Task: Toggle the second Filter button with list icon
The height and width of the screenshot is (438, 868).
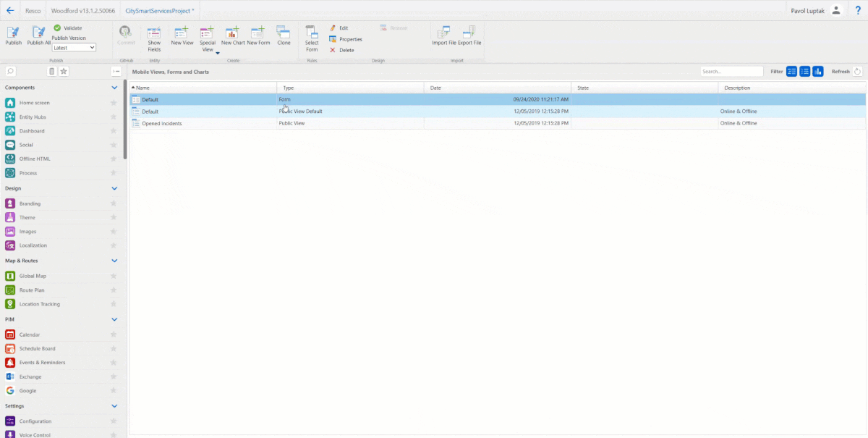Action: click(x=805, y=71)
